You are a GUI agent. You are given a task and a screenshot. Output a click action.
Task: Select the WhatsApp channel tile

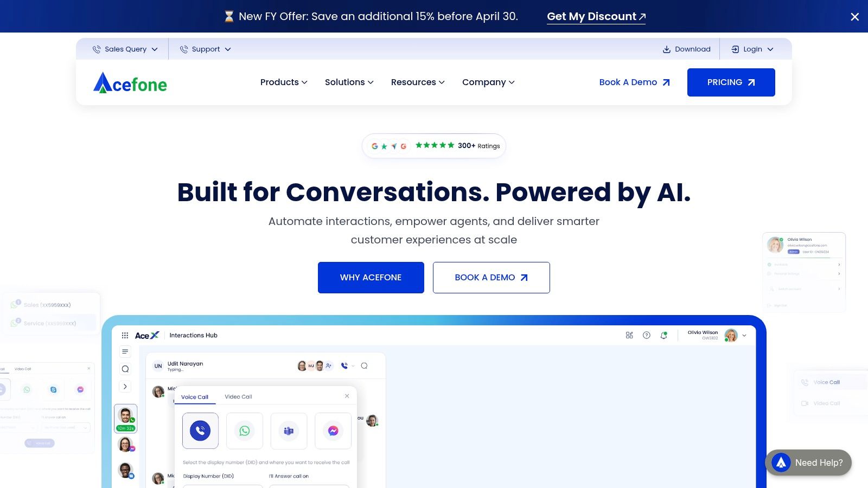coord(245,431)
